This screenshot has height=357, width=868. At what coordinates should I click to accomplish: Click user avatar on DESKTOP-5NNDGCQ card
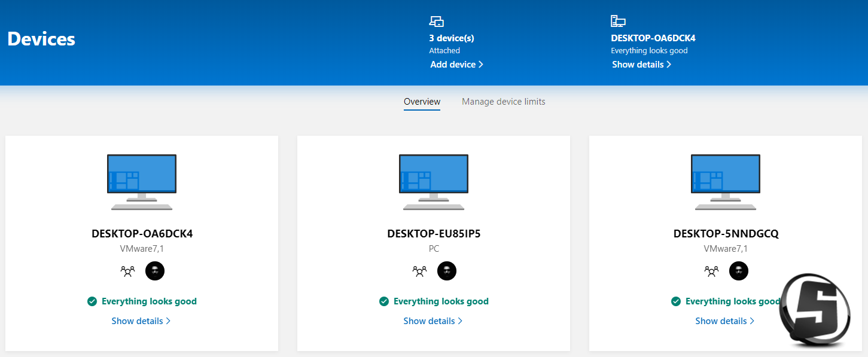pos(739,271)
